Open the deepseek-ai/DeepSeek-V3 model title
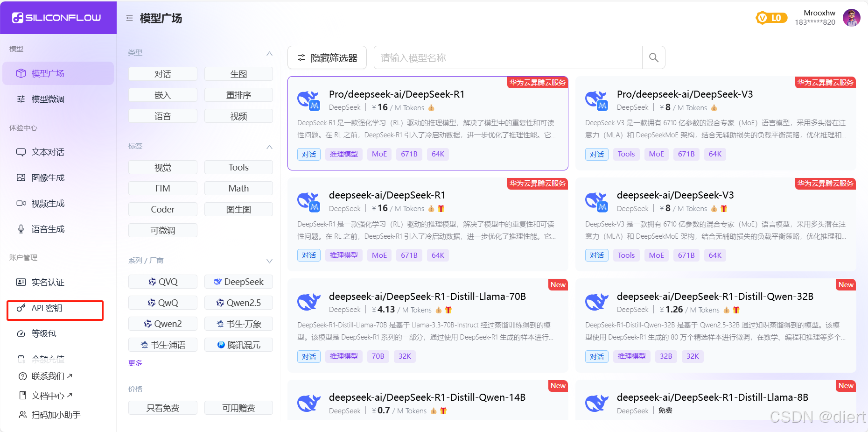The width and height of the screenshot is (868, 432). tap(675, 195)
